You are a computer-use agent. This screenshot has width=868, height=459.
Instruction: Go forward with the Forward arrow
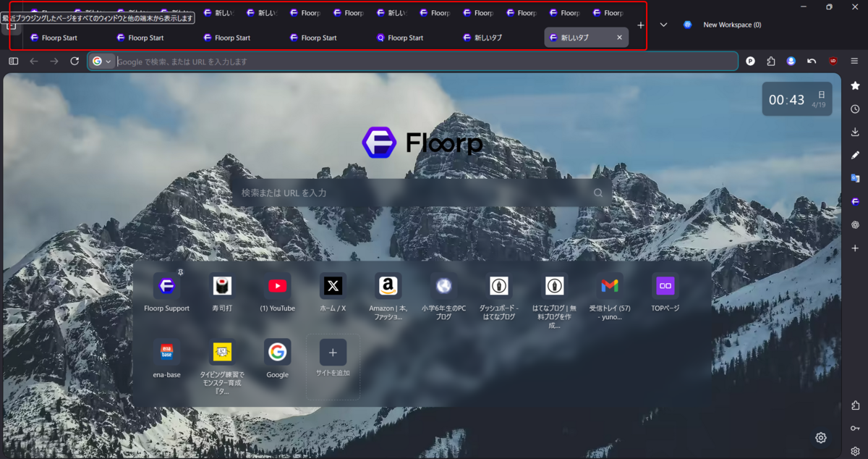pyautogui.click(x=54, y=62)
